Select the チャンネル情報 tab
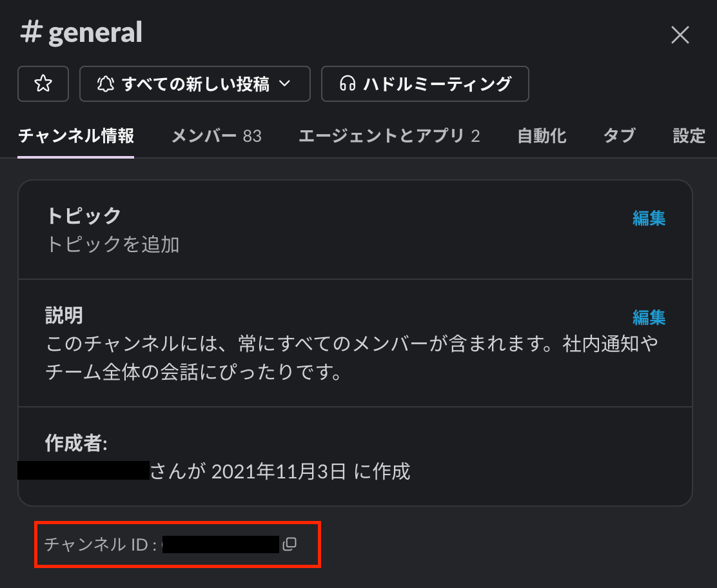 76,136
